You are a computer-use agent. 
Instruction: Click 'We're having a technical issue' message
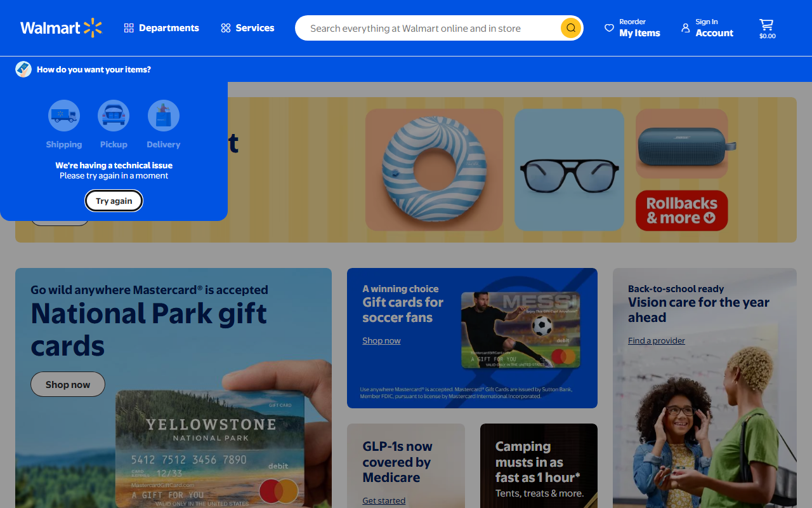(114, 165)
